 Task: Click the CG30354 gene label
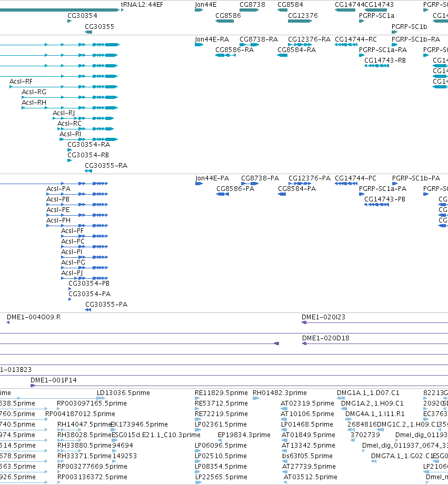tap(82, 15)
